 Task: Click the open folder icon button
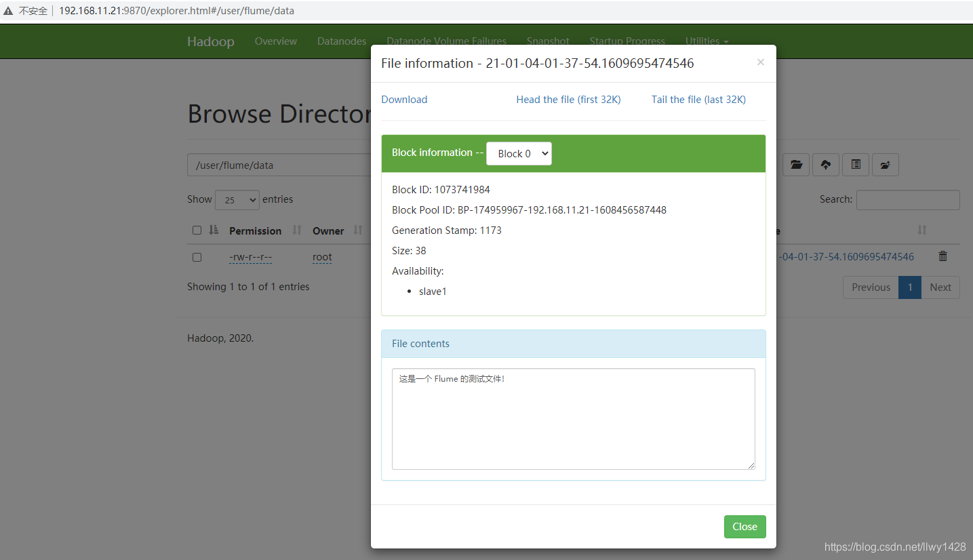(x=796, y=165)
